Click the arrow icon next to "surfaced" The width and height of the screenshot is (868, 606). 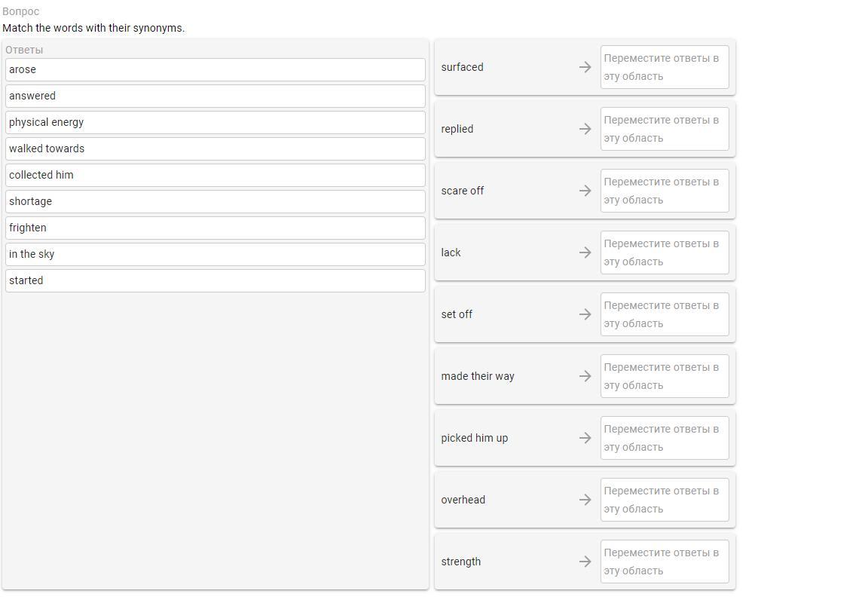click(585, 67)
